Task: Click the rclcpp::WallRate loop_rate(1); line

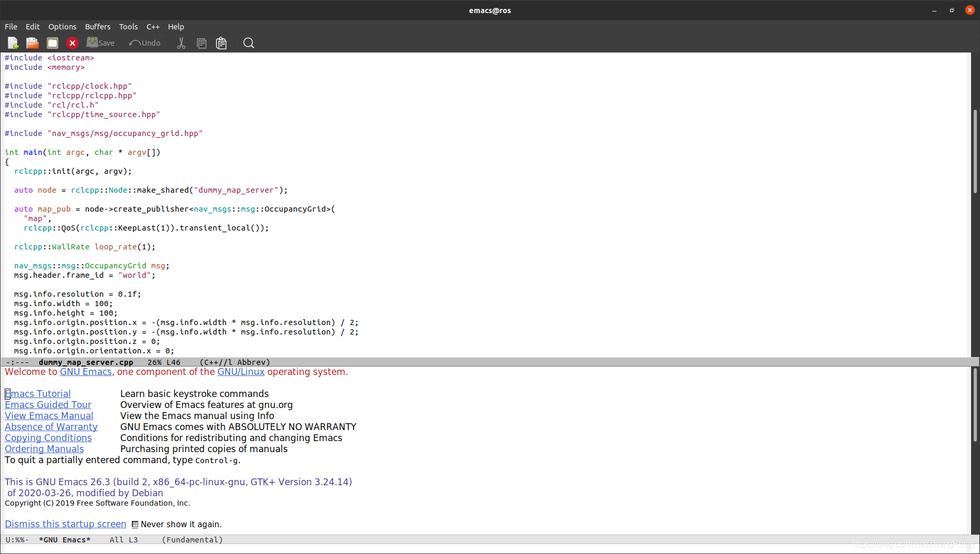Action: pyautogui.click(x=85, y=247)
